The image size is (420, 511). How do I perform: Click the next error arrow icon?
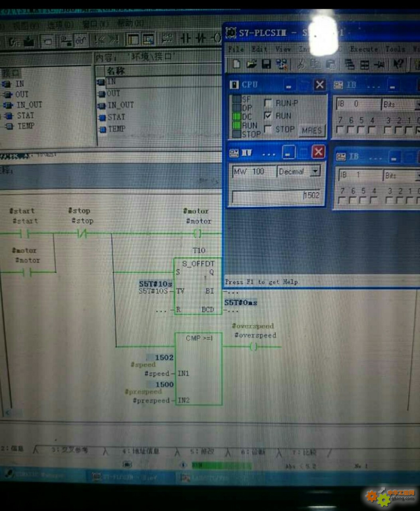click(x=114, y=40)
